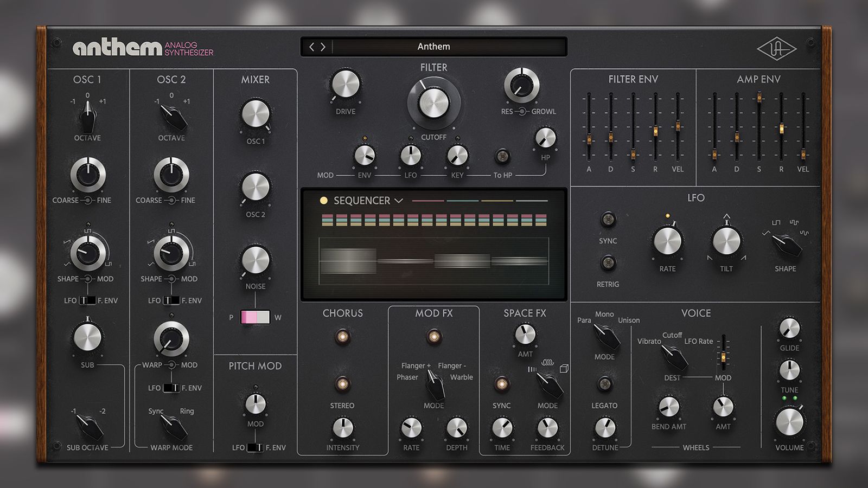Click the next preset arrow
This screenshot has width=868, height=488.
pos(323,47)
